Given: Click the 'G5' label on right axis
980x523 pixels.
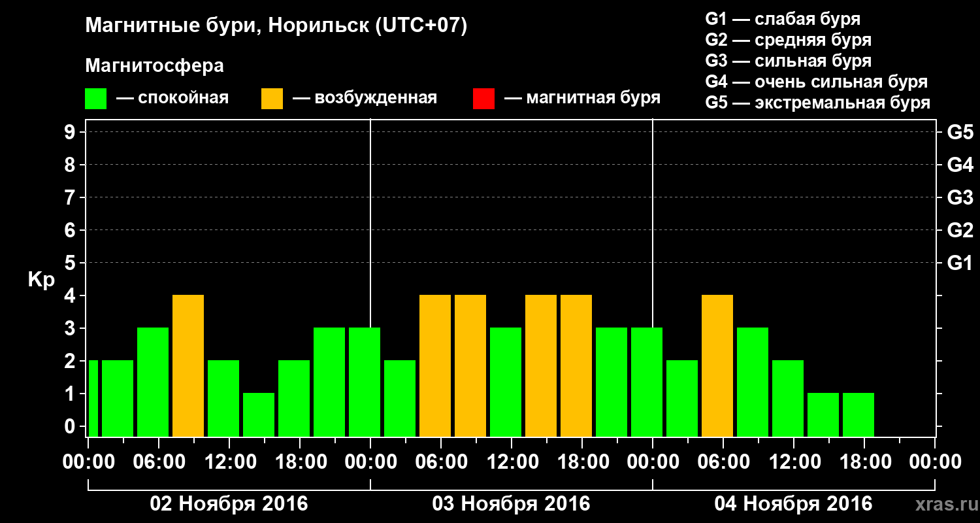Looking at the screenshot, I should pyautogui.click(x=960, y=132).
